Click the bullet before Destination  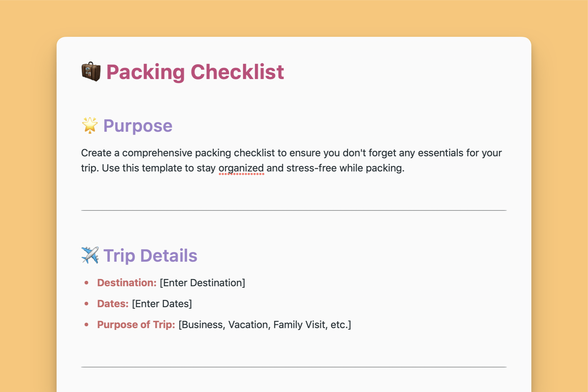pos(86,283)
